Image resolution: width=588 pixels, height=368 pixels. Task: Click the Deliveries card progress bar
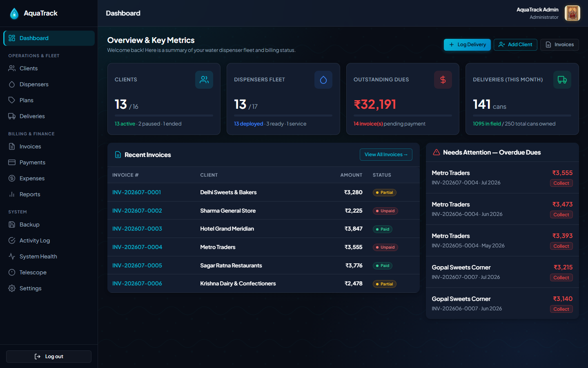(522, 116)
